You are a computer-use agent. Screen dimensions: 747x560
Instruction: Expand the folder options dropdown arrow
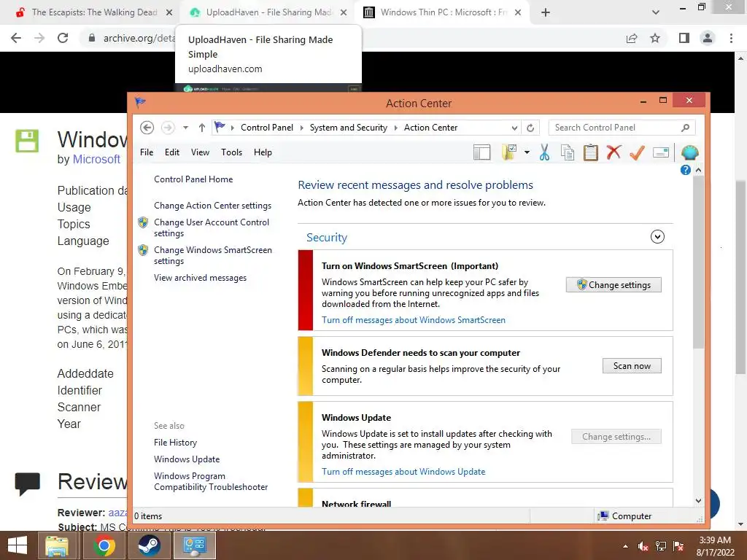pyautogui.click(x=527, y=152)
